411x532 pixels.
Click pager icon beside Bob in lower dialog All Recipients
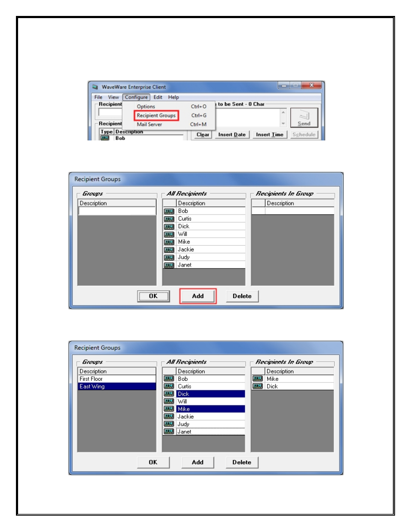[x=169, y=379]
